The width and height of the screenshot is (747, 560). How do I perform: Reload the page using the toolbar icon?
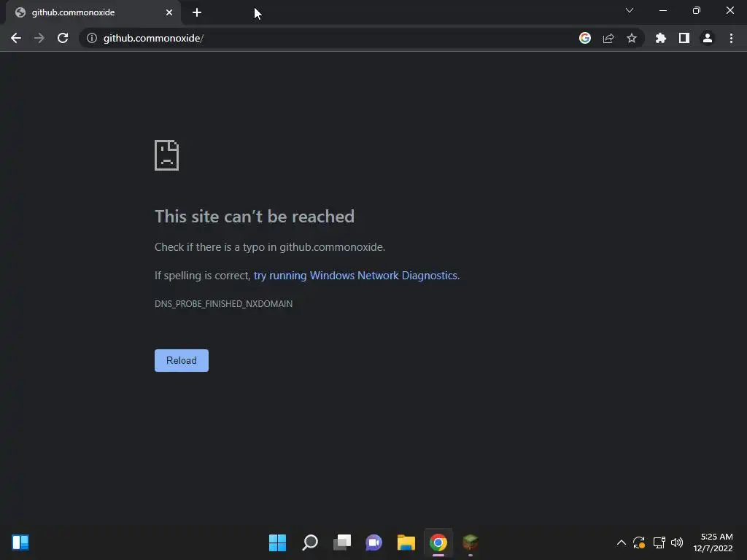coord(63,38)
